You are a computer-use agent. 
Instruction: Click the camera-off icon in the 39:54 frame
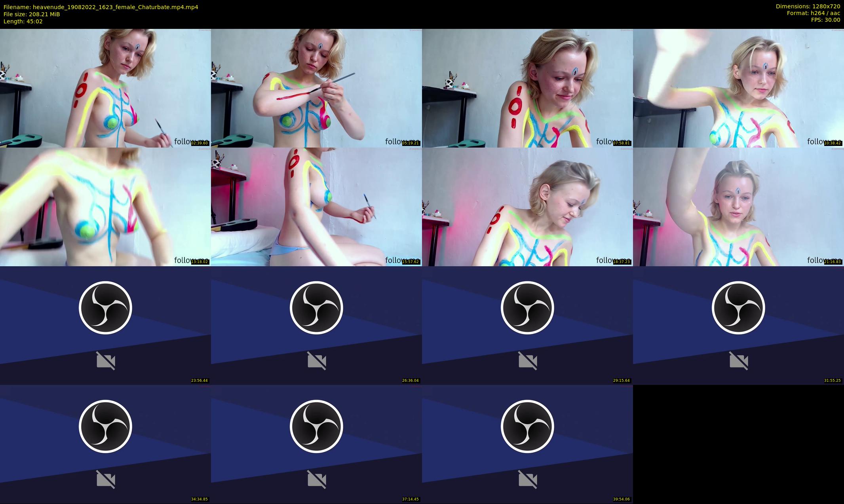528,479
